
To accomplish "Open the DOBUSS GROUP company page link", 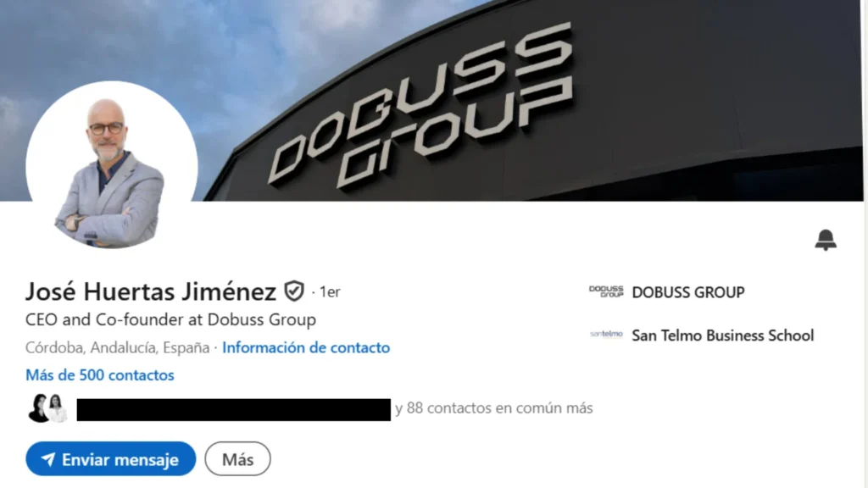I will pos(688,292).
